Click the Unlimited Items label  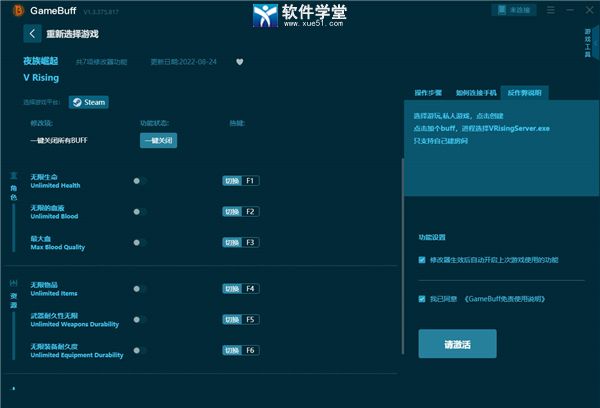coord(54,289)
